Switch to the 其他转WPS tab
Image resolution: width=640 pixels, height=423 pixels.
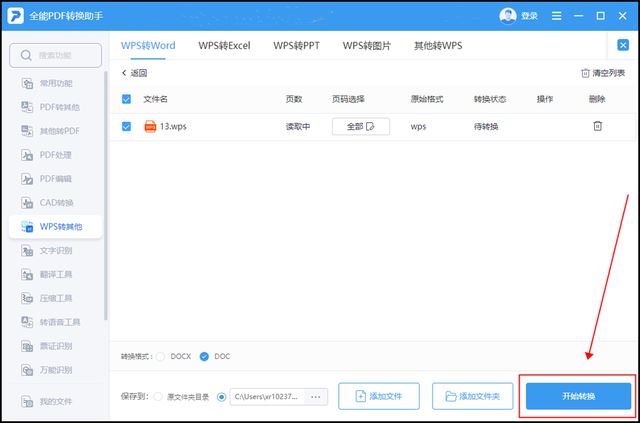[x=438, y=45]
